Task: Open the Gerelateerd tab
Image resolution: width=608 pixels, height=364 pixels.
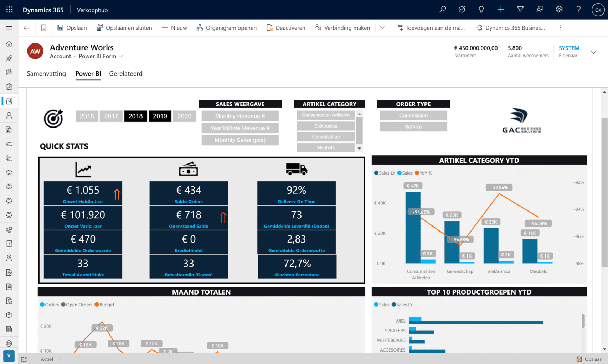Action: (x=126, y=73)
